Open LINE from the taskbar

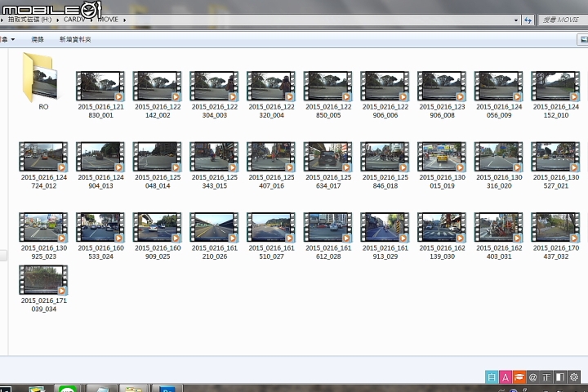coord(68,389)
